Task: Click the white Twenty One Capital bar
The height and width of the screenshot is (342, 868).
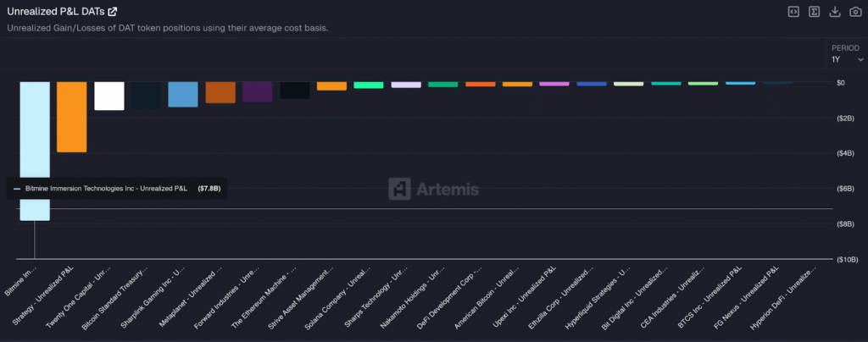Action: 109,96
